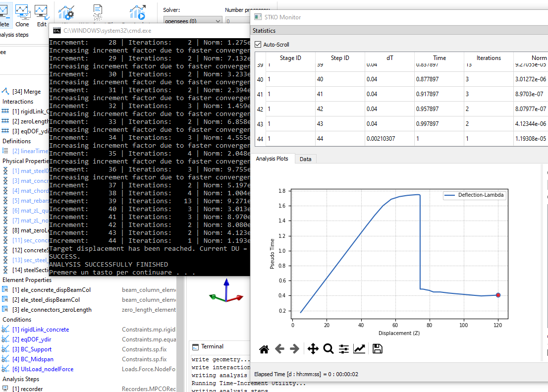
Task: Select the [1] recorder analysis step
Action: pyautogui.click(x=28, y=389)
